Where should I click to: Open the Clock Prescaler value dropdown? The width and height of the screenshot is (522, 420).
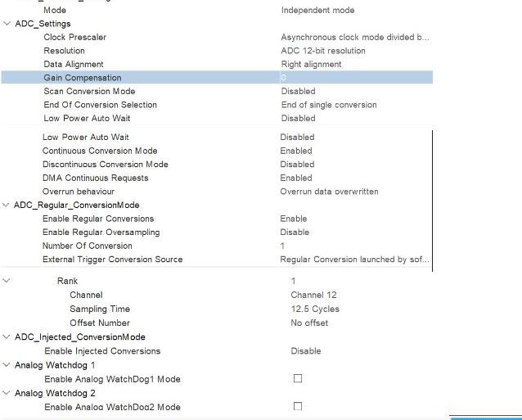pyautogui.click(x=355, y=38)
